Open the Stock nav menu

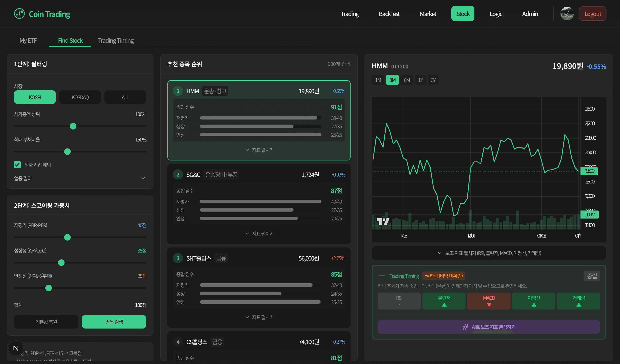pyautogui.click(x=463, y=14)
